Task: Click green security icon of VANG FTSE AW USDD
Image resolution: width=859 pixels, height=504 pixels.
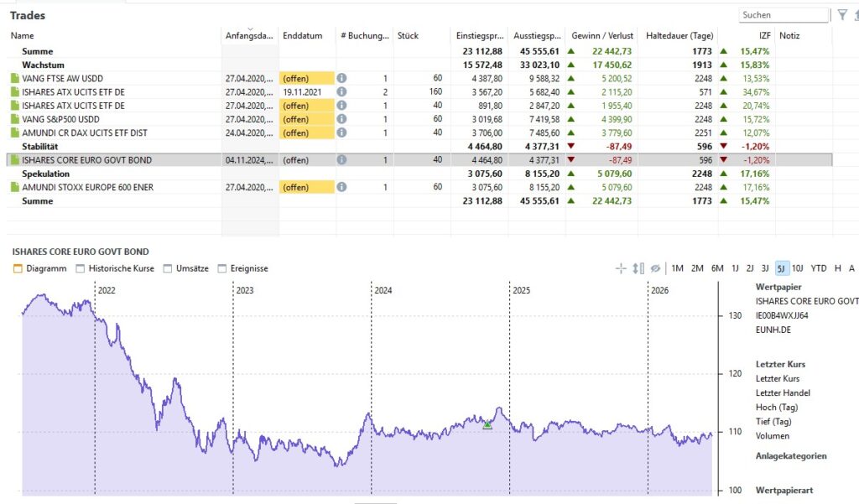Action: coord(15,78)
